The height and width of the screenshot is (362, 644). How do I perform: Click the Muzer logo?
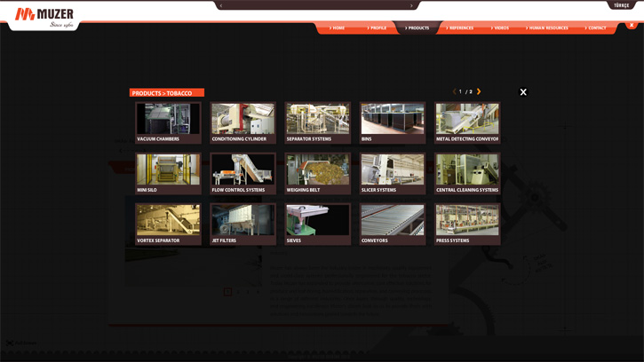click(x=44, y=16)
